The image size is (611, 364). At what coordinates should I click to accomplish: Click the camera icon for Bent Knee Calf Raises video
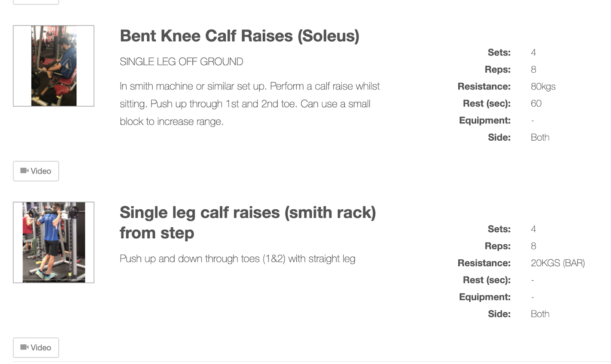point(24,171)
